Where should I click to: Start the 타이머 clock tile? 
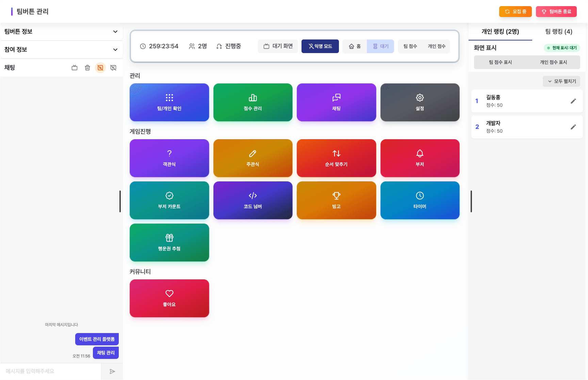(420, 200)
